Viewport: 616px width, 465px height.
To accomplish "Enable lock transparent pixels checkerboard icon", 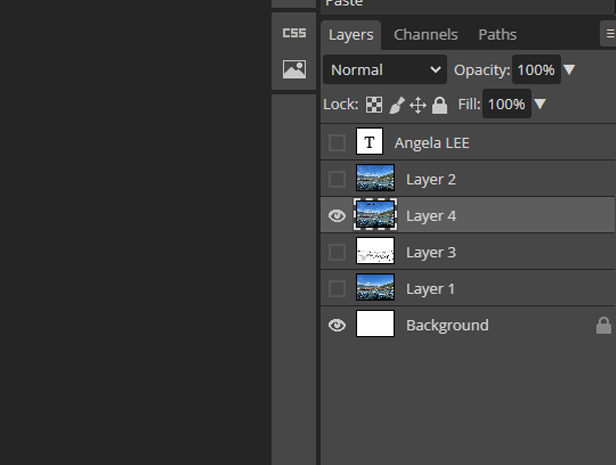I will pyautogui.click(x=374, y=105).
